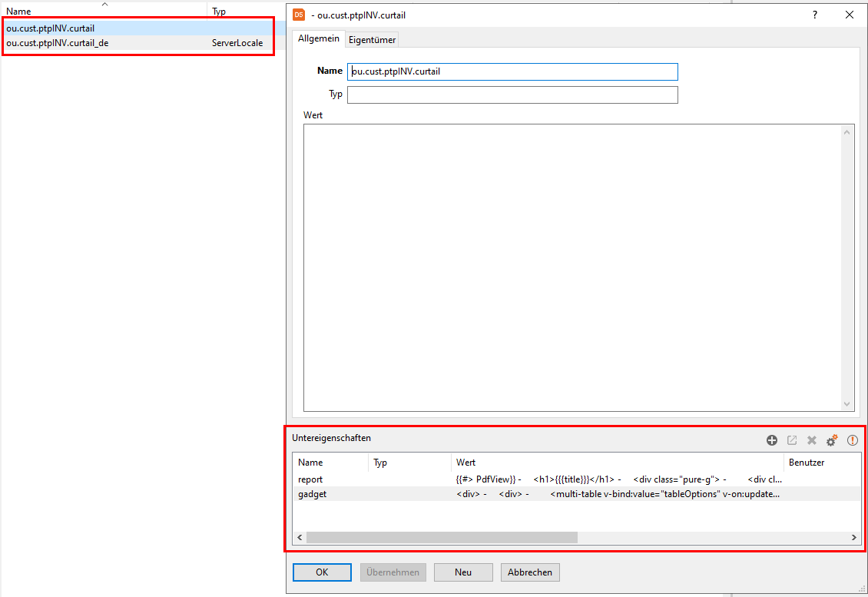
Task: Switch to the Allgemein tab
Action: tap(318, 38)
